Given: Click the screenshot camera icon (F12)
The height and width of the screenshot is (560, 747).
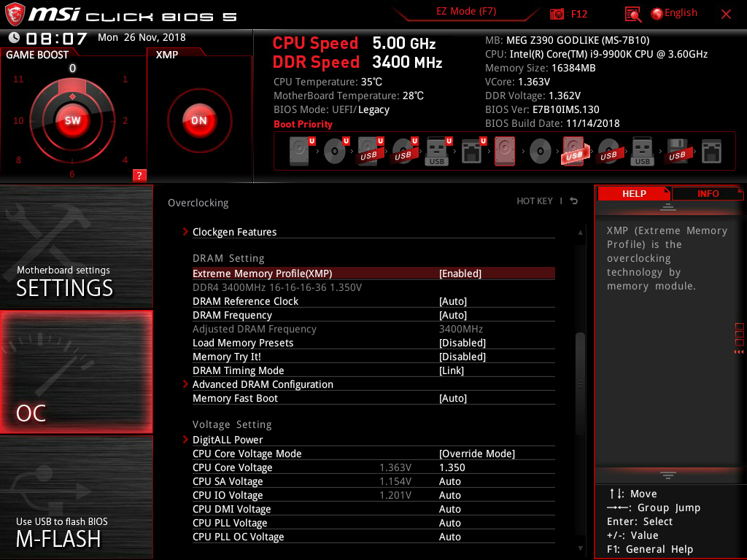Looking at the screenshot, I should 557,14.
